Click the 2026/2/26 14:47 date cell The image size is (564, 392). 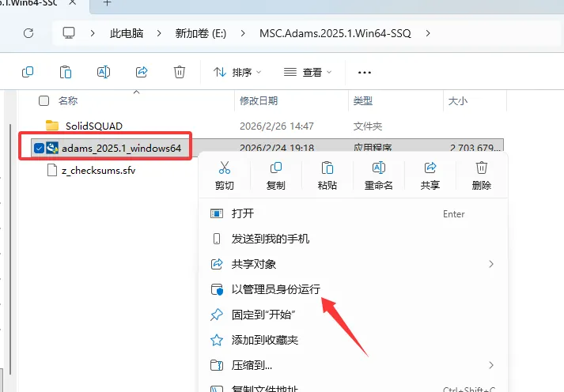[x=277, y=126]
